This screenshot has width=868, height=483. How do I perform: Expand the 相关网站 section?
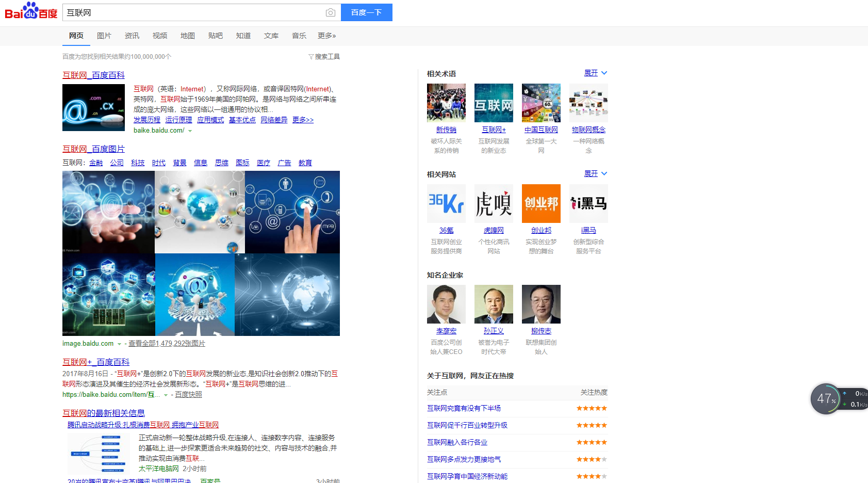(596, 174)
